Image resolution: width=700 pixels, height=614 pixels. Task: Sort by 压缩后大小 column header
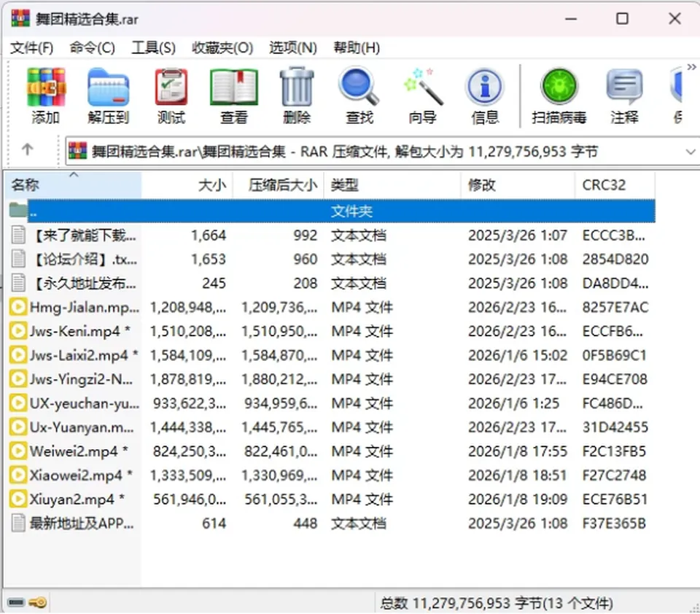tap(279, 185)
